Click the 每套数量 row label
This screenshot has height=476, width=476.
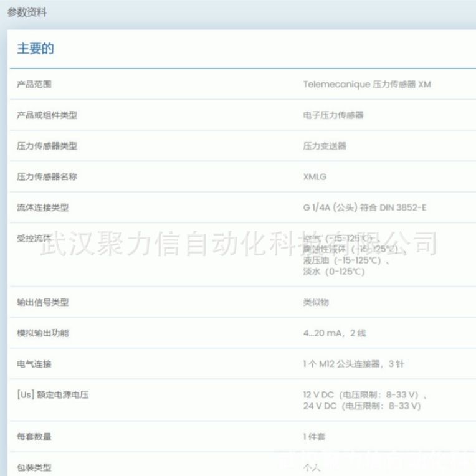click(34, 437)
